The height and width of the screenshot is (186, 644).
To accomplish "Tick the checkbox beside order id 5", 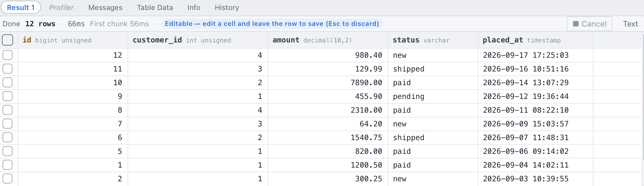I will (x=8, y=151).
